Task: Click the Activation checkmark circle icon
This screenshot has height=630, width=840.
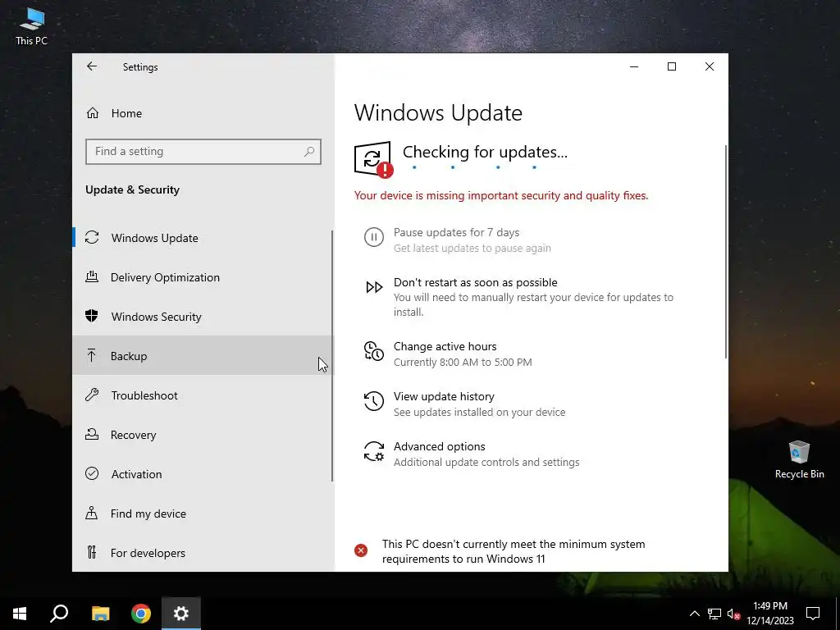Action: [92, 473]
